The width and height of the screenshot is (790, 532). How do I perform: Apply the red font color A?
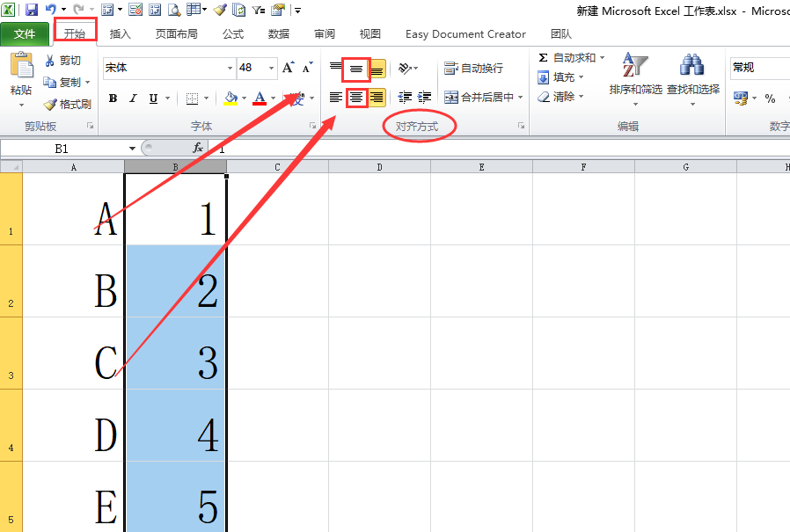260,98
